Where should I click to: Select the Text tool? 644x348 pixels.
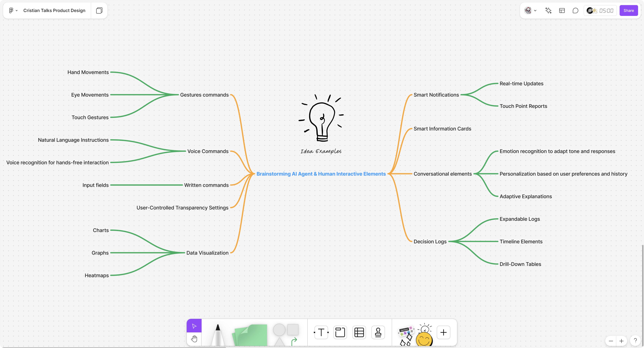click(321, 332)
